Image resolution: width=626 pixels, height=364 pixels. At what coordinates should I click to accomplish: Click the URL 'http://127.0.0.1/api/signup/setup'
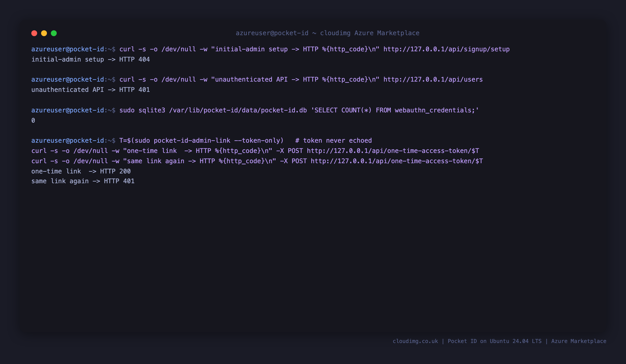(x=447, y=49)
